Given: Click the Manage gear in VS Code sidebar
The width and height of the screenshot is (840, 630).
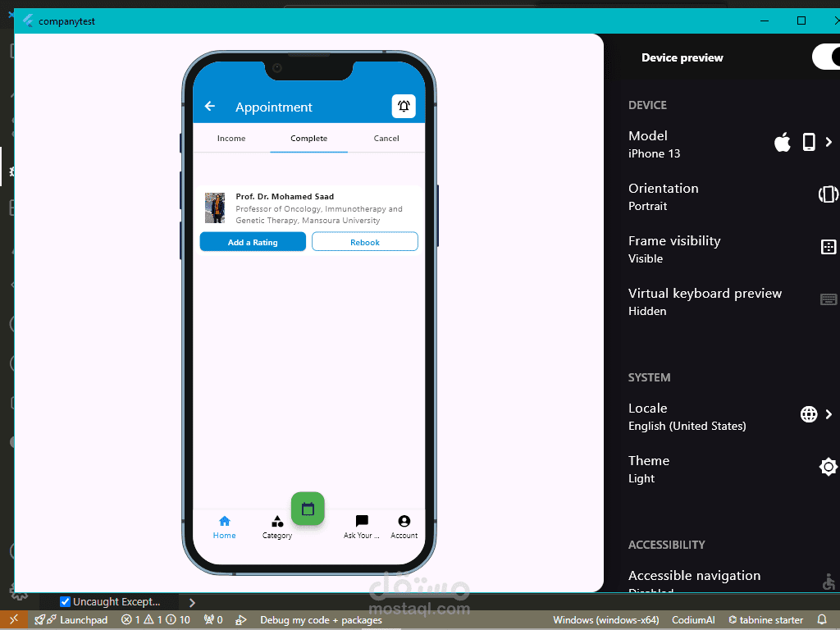Looking at the screenshot, I should point(19,594).
